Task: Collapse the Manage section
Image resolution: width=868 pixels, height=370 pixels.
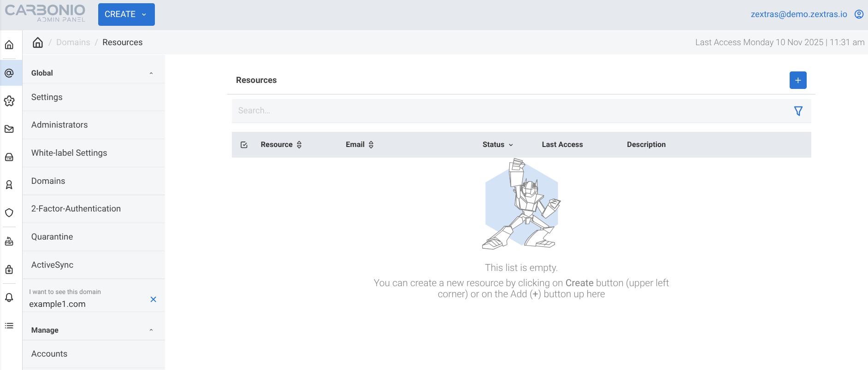Action: click(x=151, y=330)
